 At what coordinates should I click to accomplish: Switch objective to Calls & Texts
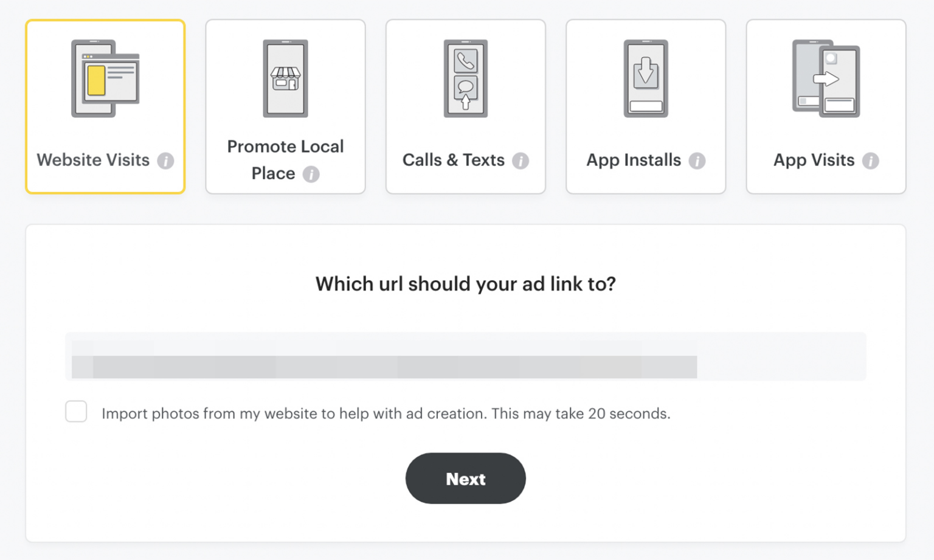tap(465, 106)
